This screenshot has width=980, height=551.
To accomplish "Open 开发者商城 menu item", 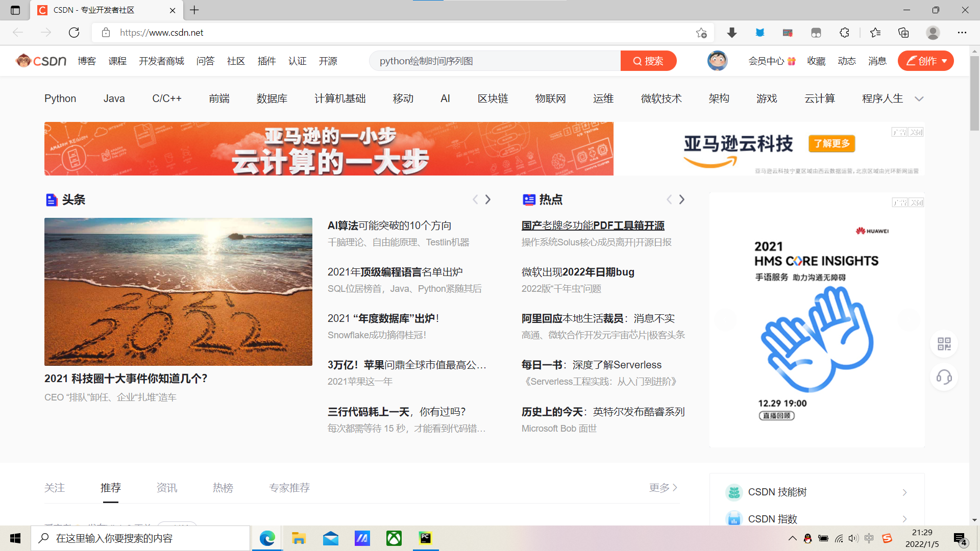I will click(161, 61).
